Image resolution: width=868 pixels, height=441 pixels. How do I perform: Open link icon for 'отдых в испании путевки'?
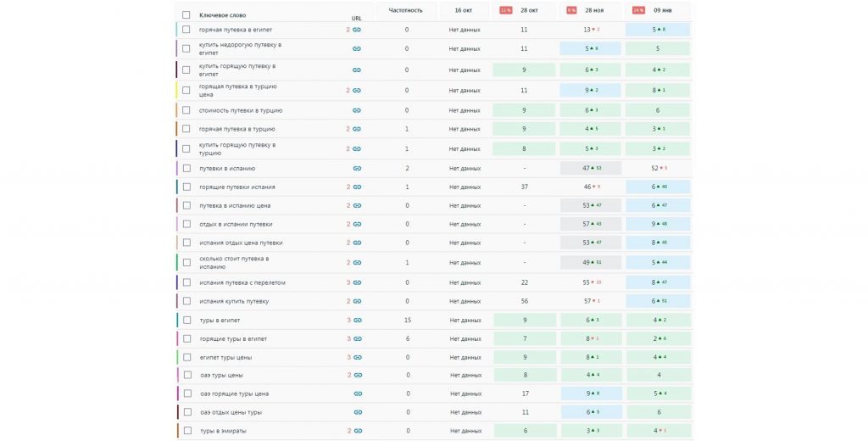click(x=357, y=224)
